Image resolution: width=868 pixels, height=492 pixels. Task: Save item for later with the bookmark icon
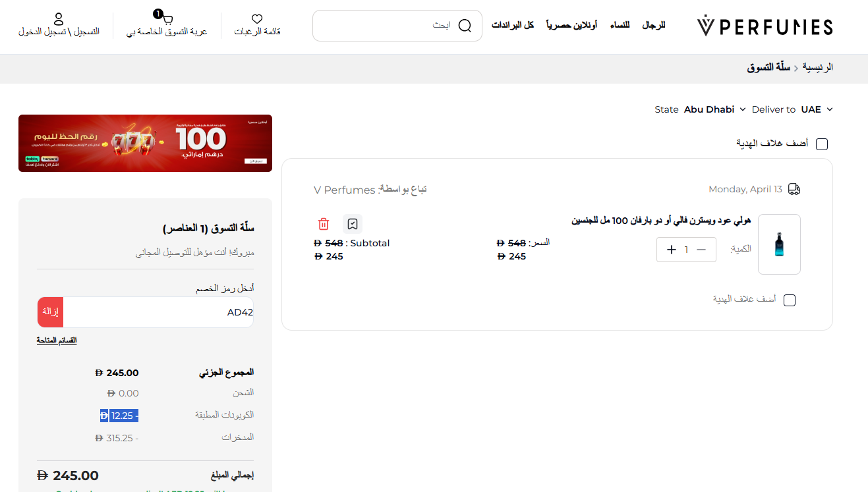coord(353,224)
